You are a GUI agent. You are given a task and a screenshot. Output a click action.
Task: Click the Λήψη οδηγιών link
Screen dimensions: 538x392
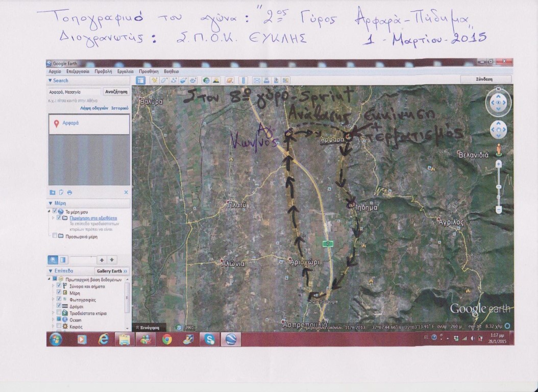click(x=94, y=108)
